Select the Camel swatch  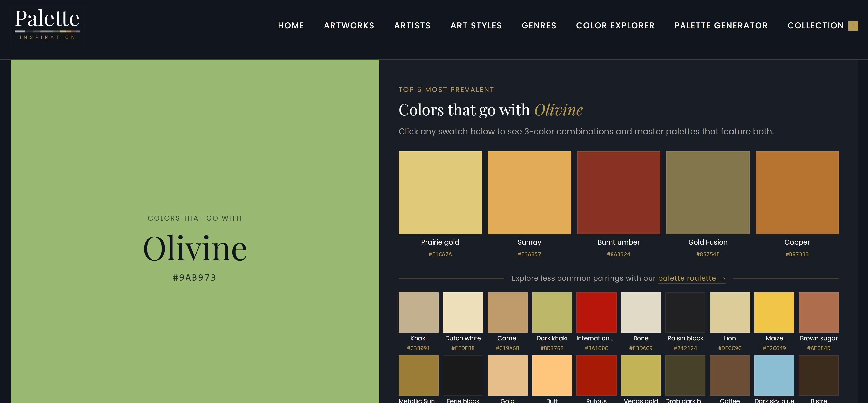[x=507, y=313]
